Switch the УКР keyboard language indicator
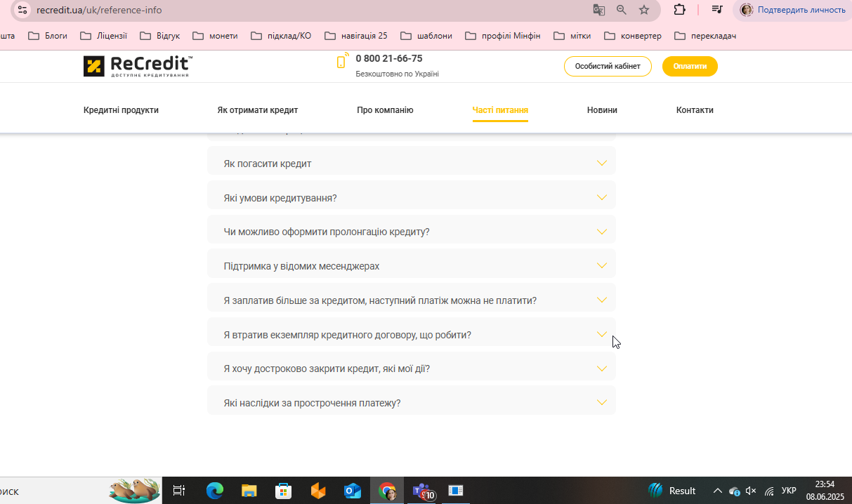 point(789,491)
